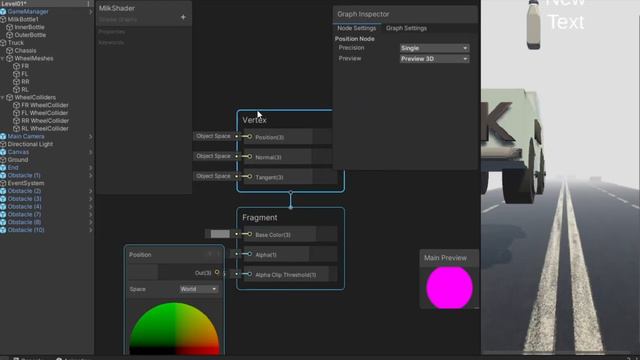Click the blue prefab icon beside Main Camera
Screen dimensions: 640x360
[x=3, y=136]
